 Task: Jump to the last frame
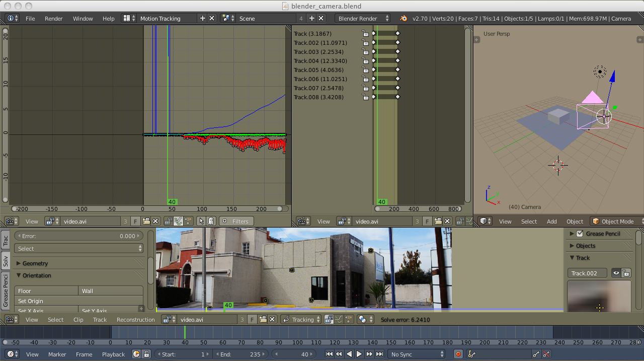coord(379,354)
